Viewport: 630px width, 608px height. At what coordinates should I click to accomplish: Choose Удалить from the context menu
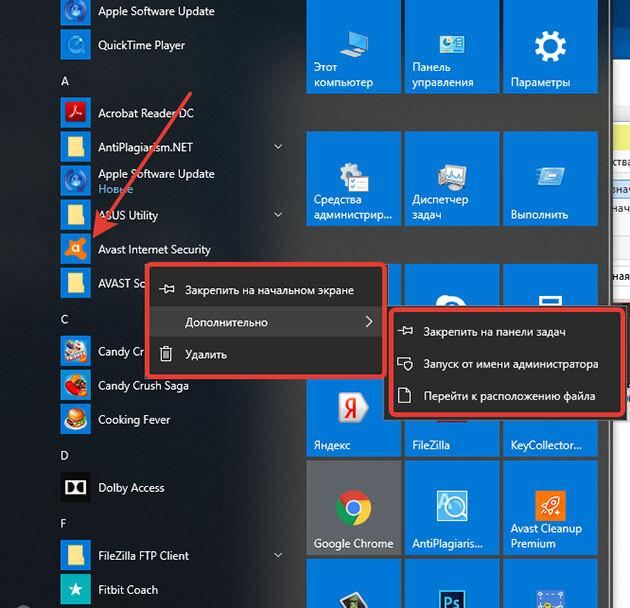pyautogui.click(x=265, y=354)
